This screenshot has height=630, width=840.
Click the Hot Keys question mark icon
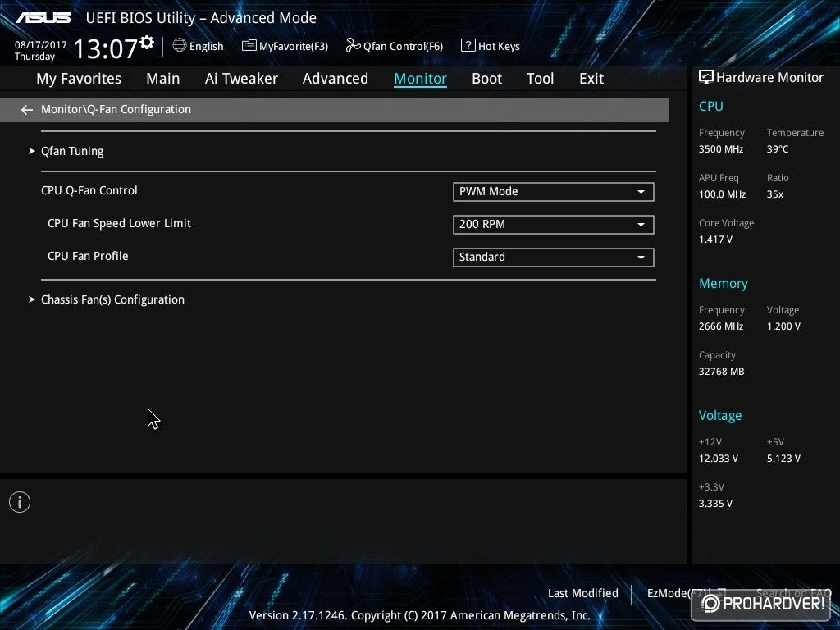tap(468, 46)
